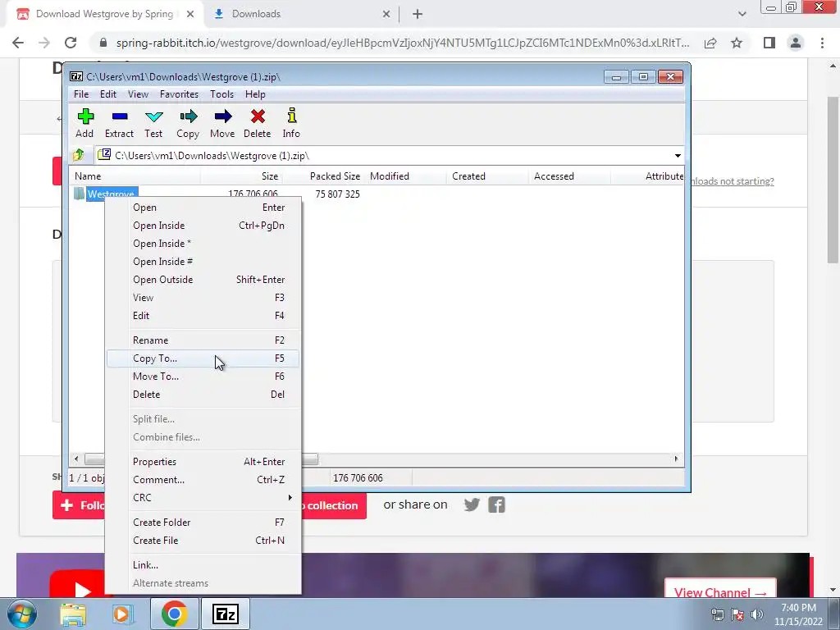Bookmark this page with the star icon

[x=737, y=43]
